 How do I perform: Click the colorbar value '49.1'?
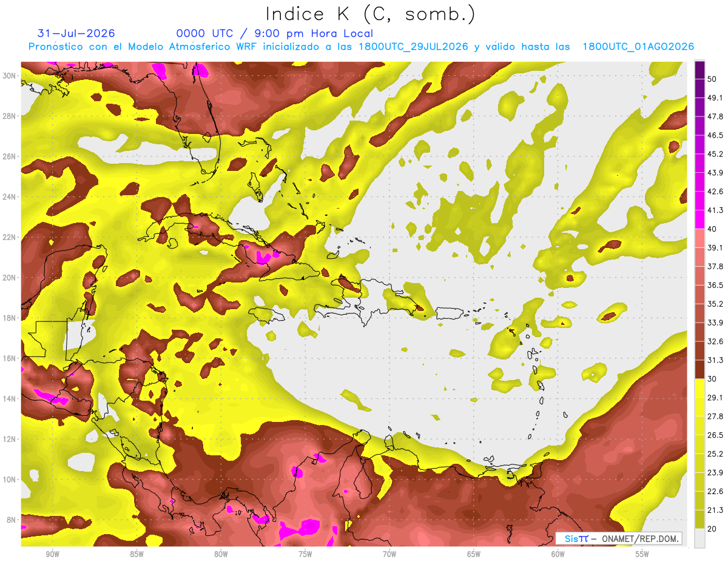point(716,98)
